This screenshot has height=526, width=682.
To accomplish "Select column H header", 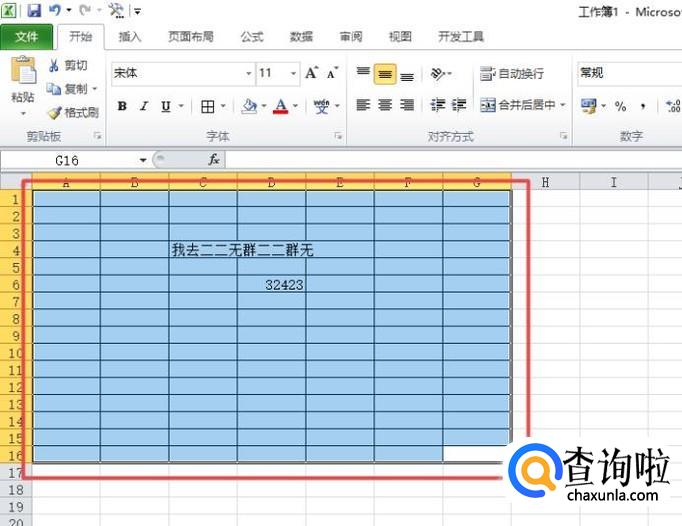I will [545, 182].
